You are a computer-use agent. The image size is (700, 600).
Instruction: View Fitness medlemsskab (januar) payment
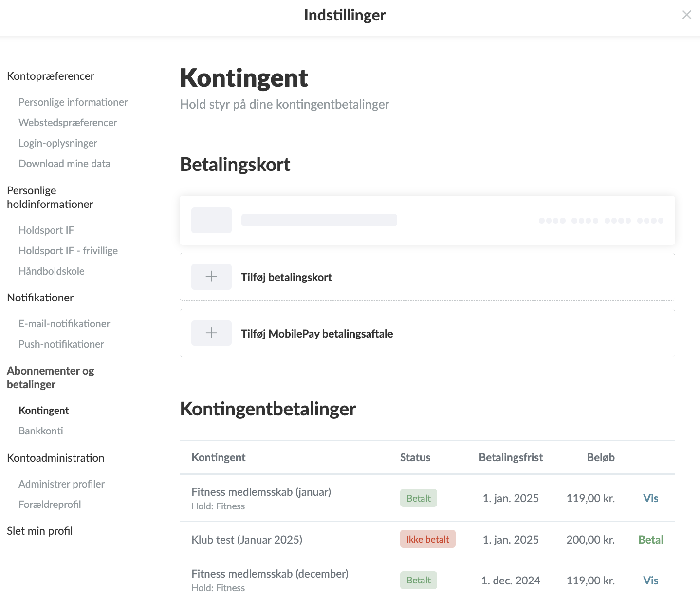click(650, 498)
